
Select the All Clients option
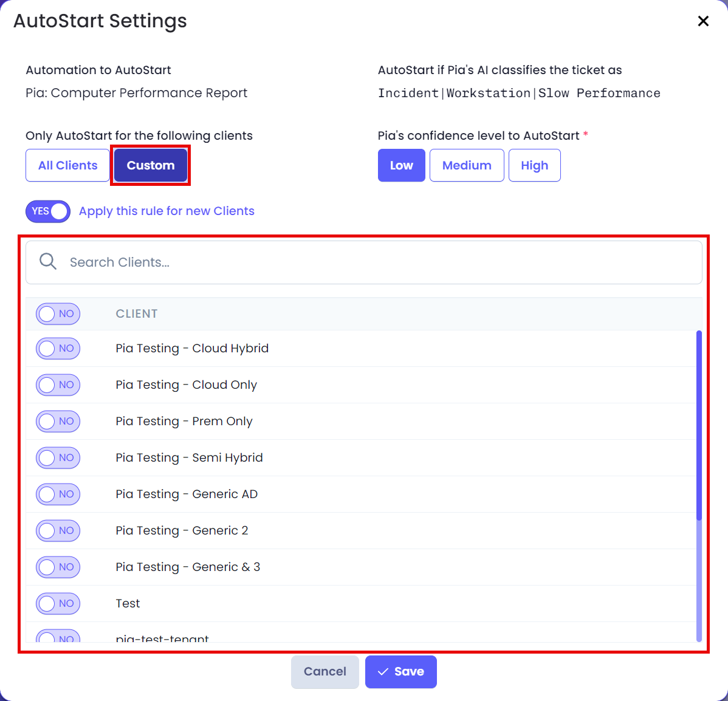click(68, 165)
